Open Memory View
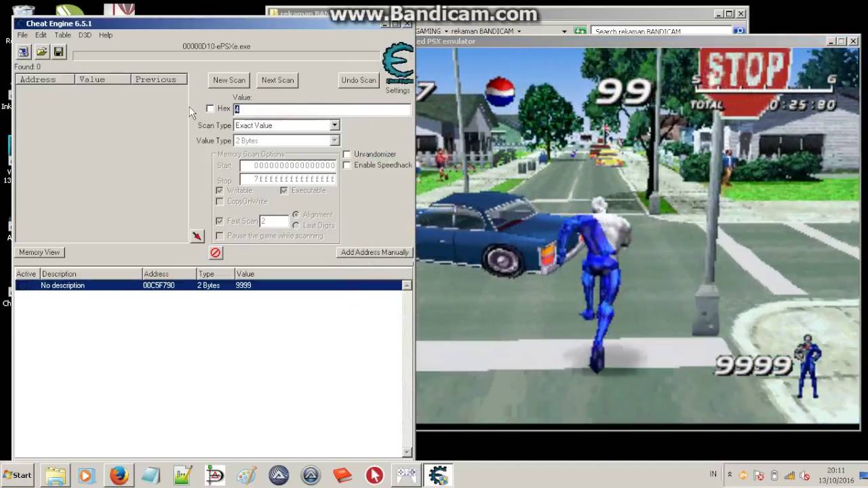Image resolution: width=868 pixels, height=488 pixels. pos(39,252)
